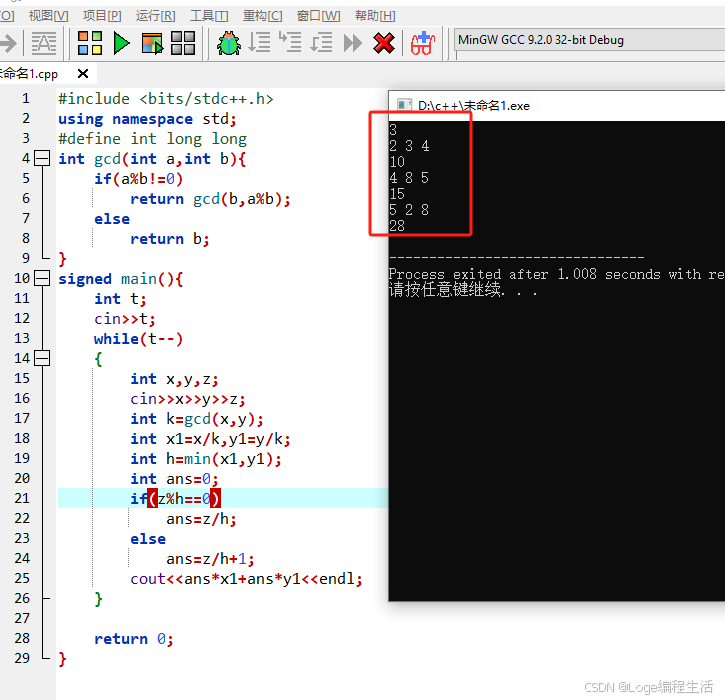The height and width of the screenshot is (700, 725).
Task: Collapse the main function fold at line 10
Action: pyautogui.click(x=42, y=278)
